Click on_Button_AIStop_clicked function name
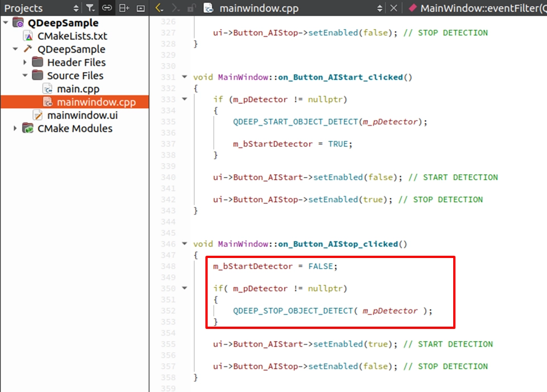 coord(338,244)
